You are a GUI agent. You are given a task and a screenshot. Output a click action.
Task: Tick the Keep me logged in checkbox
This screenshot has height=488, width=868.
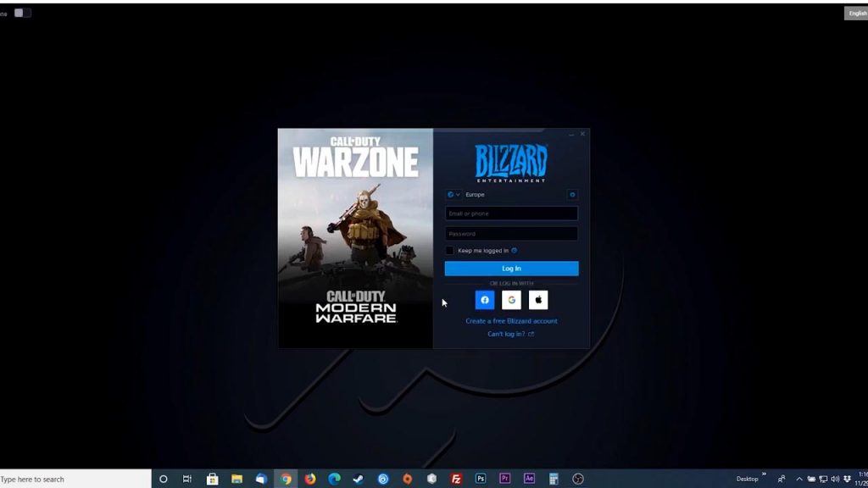click(449, 251)
